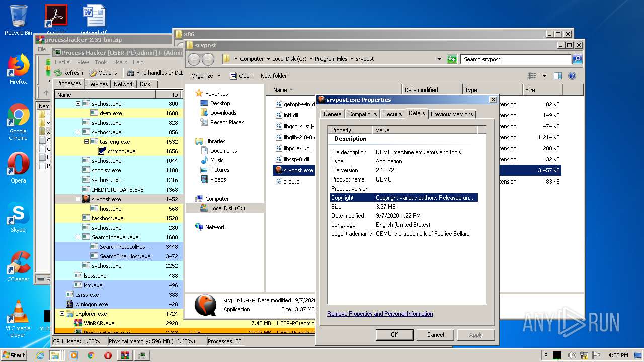Screen dimensions: 644x362
Task: Select the winlogon.exe process row
Action: point(118,304)
